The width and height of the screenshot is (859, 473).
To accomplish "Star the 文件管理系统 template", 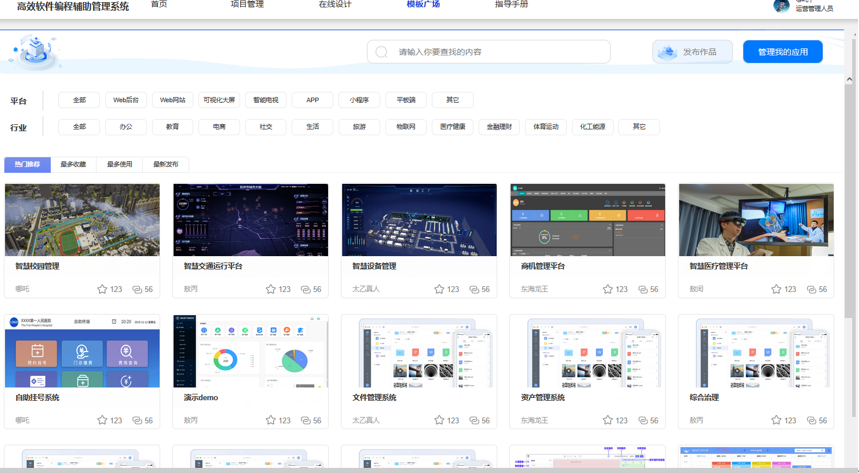I will pos(439,420).
